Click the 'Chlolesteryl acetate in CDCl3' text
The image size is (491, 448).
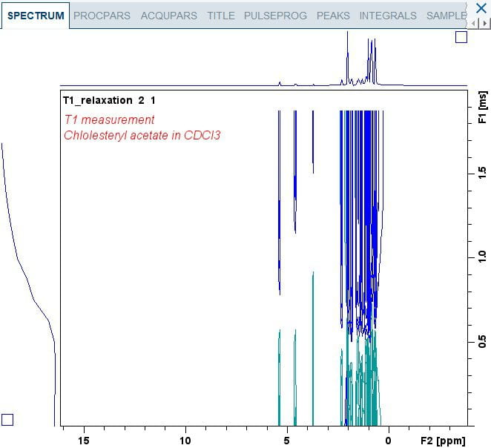coord(142,135)
